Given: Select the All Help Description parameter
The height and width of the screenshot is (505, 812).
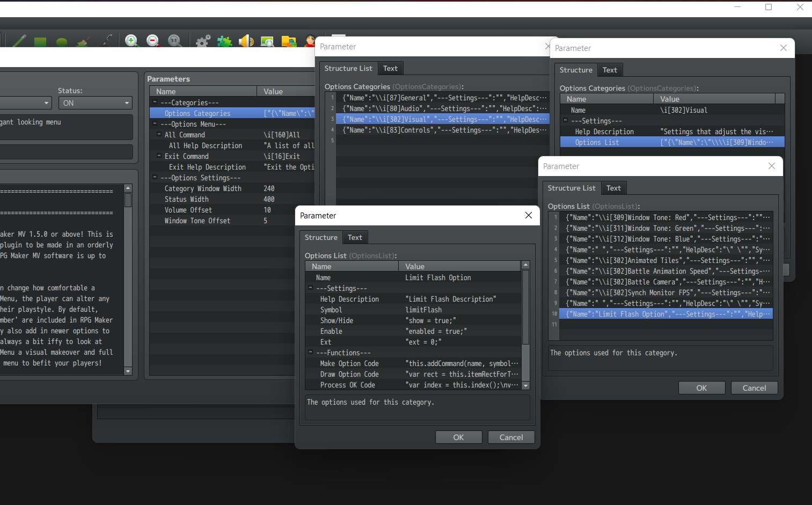Looking at the screenshot, I should click(x=232, y=145).
